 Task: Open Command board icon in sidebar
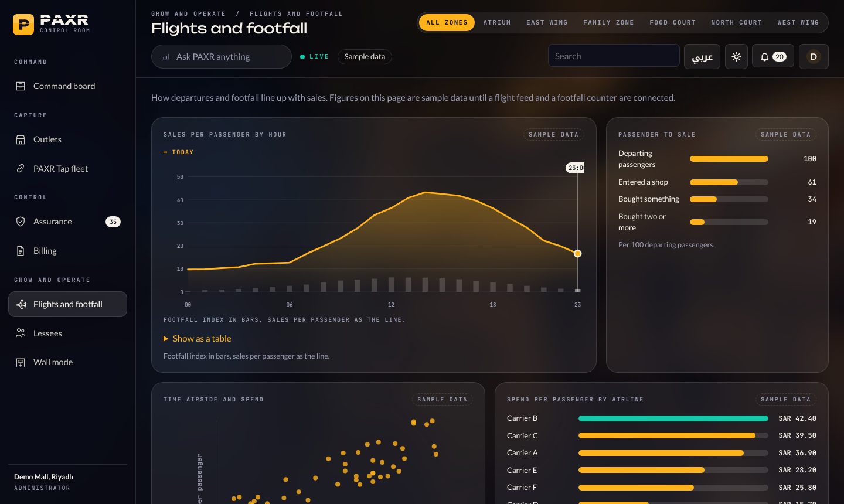(x=21, y=86)
